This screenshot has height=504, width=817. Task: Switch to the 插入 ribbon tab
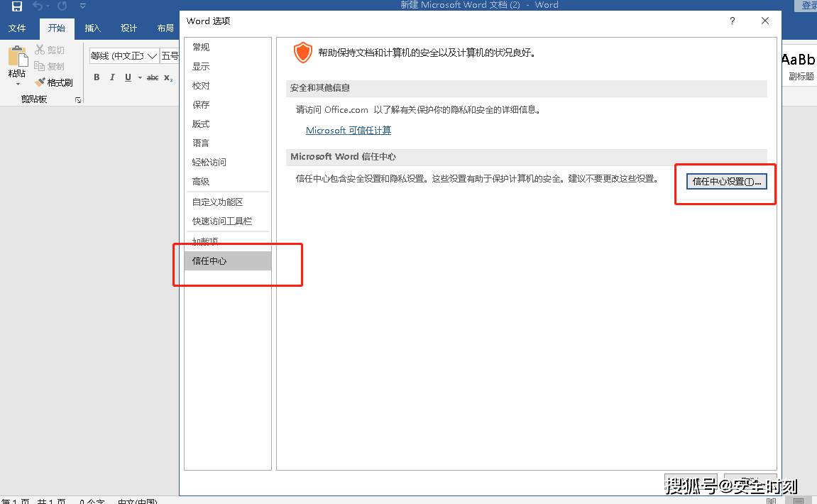[93, 28]
